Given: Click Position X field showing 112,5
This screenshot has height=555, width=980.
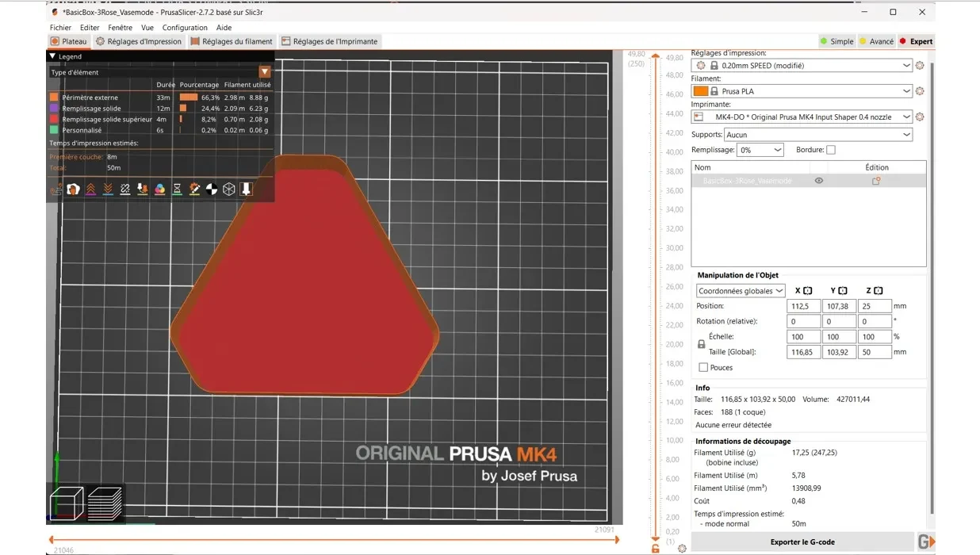Looking at the screenshot, I should tap(803, 306).
